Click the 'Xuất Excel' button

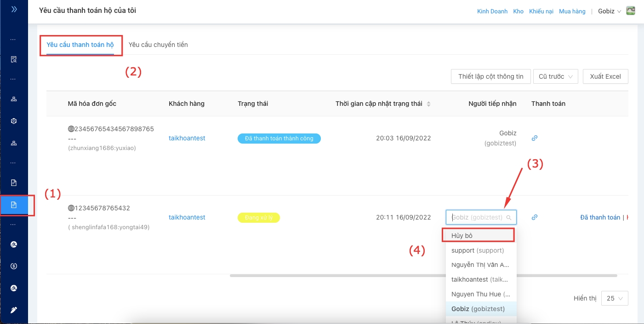click(x=605, y=76)
